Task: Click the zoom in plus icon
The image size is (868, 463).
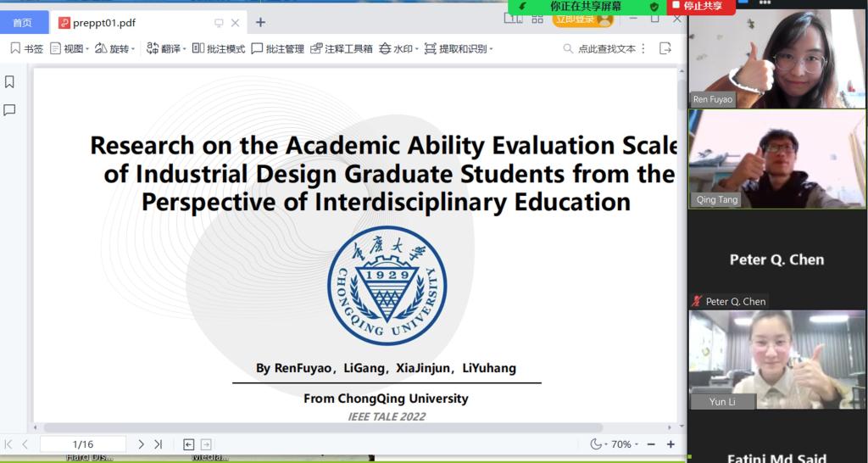Action: (670, 444)
